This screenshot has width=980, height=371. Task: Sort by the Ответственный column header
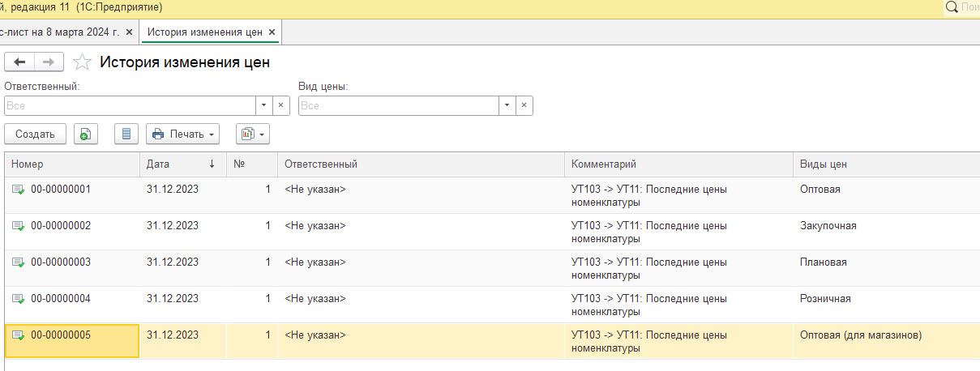[421, 164]
